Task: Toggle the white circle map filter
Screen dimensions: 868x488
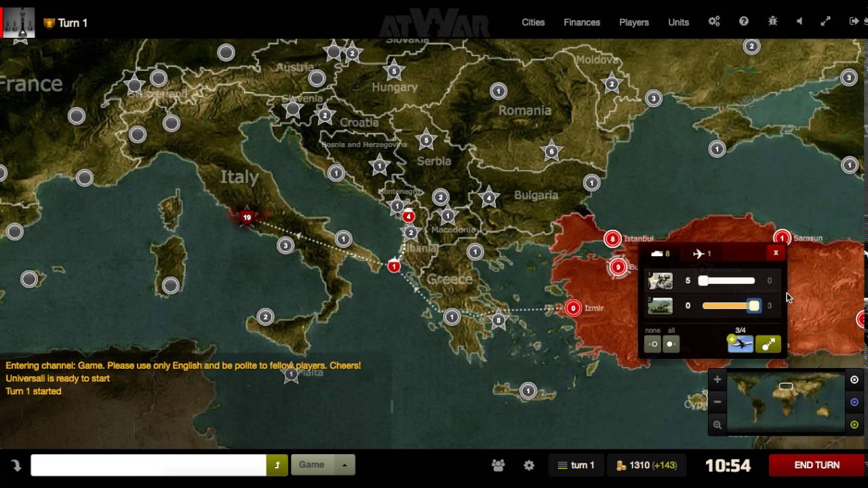Action: (854, 380)
